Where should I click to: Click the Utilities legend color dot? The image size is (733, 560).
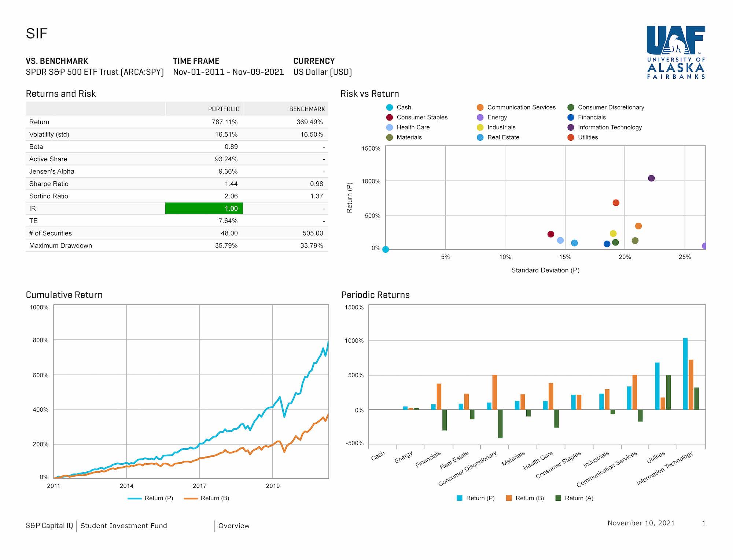(x=571, y=137)
